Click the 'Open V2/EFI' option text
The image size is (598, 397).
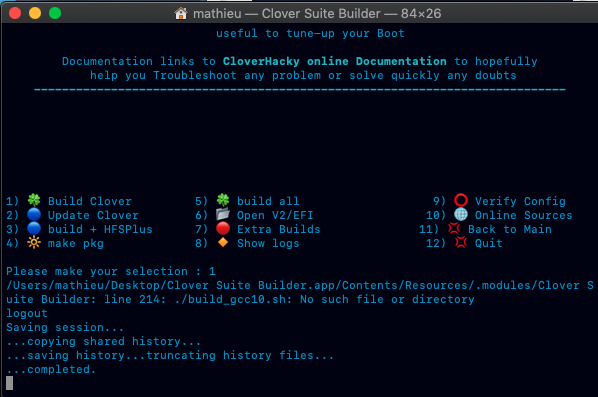275,215
